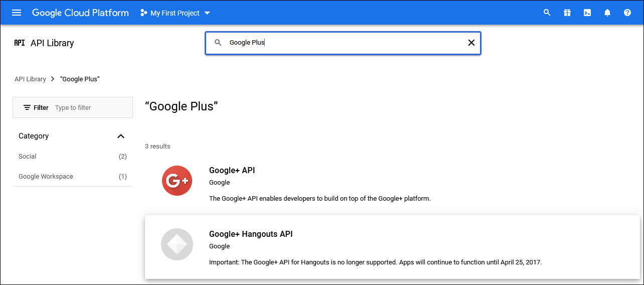Open the gift free trial icon
This screenshot has height=285, width=644.
(x=567, y=13)
